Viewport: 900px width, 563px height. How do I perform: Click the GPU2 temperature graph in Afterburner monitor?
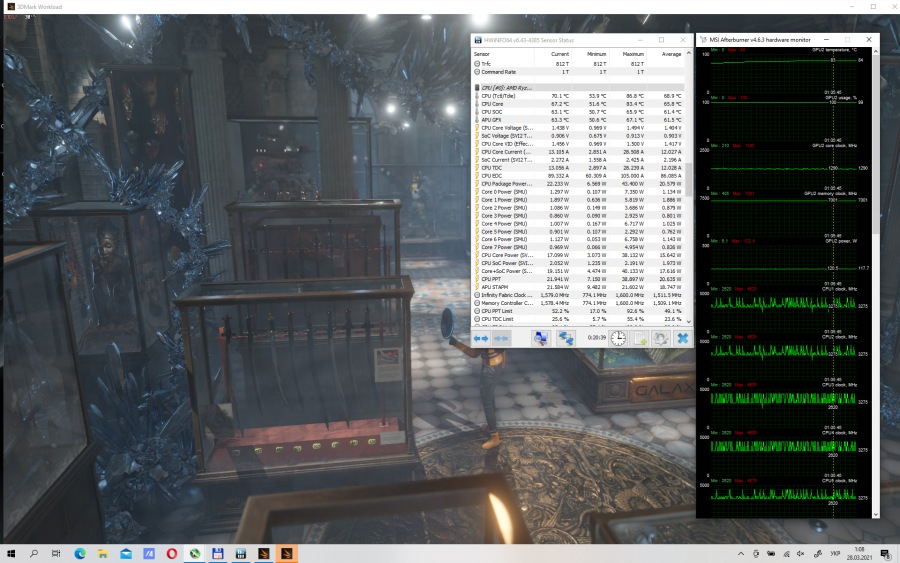pos(785,71)
